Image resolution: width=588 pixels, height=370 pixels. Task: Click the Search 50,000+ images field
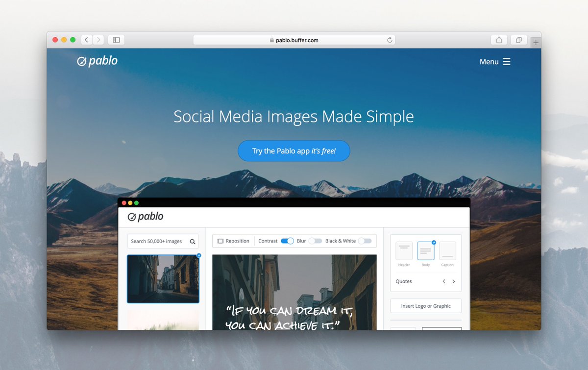click(163, 241)
